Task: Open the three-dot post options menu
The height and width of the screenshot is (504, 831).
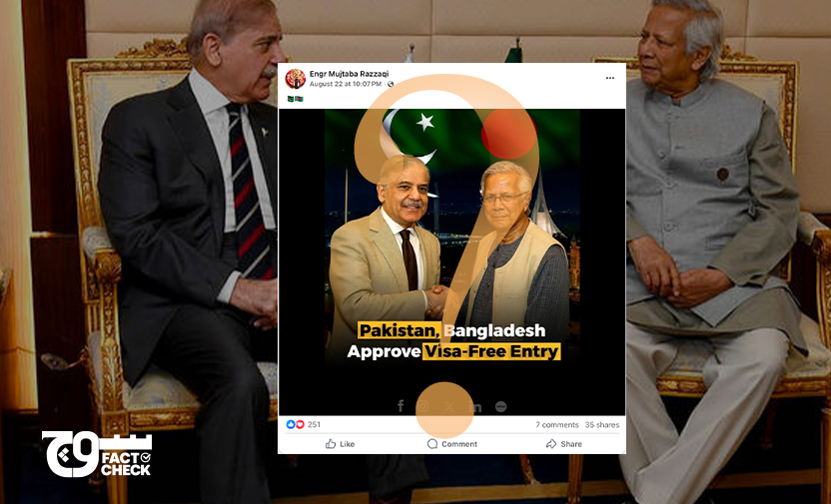Action: pos(610,78)
